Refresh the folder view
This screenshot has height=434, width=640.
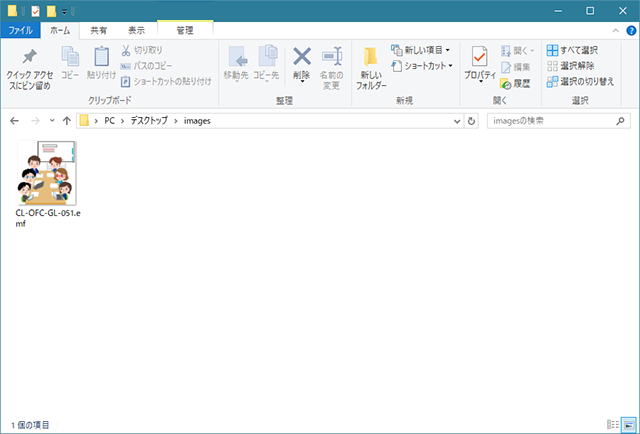click(471, 121)
